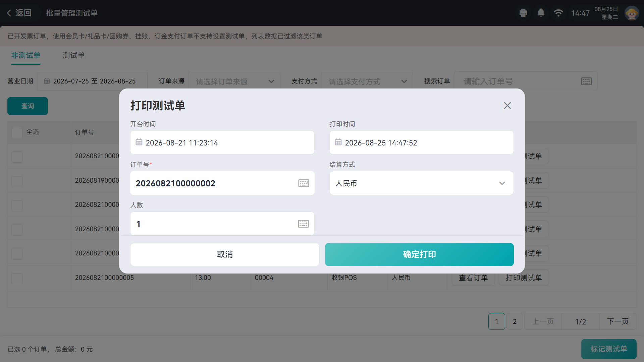Click 2026-07-25 至 2026-08-25 date range field

pyautogui.click(x=92, y=81)
